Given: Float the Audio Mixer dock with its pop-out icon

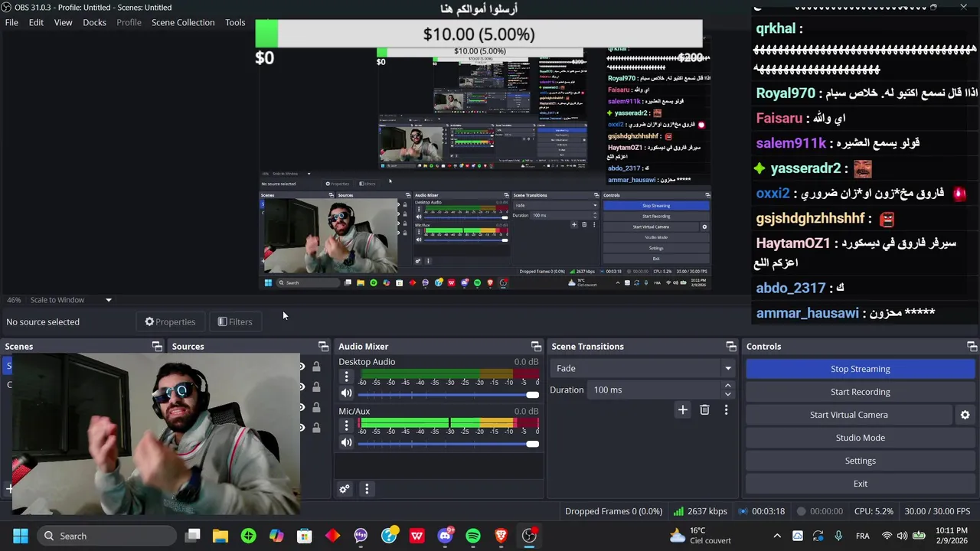Looking at the screenshot, I should 536,347.
